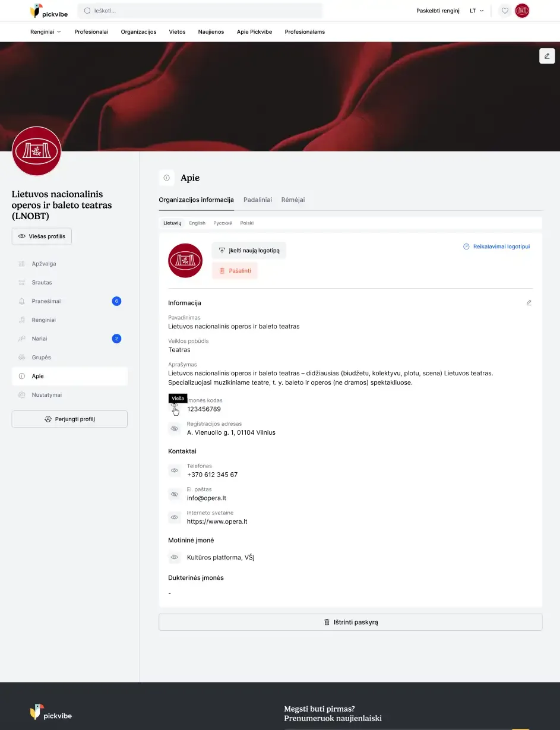Screen dimensions: 560x730
Task: Click the question icon by Reikalavimai logotipui
Action: pyautogui.click(x=466, y=247)
